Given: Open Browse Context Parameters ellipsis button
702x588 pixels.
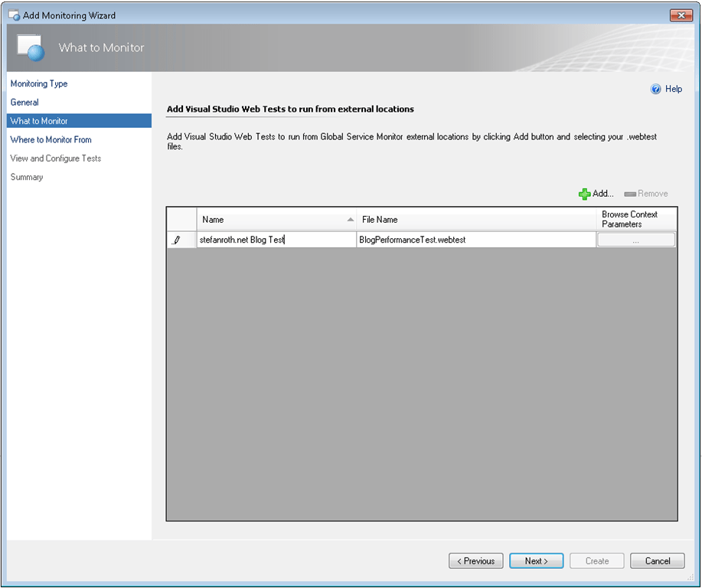Looking at the screenshot, I should (x=635, y=240).
